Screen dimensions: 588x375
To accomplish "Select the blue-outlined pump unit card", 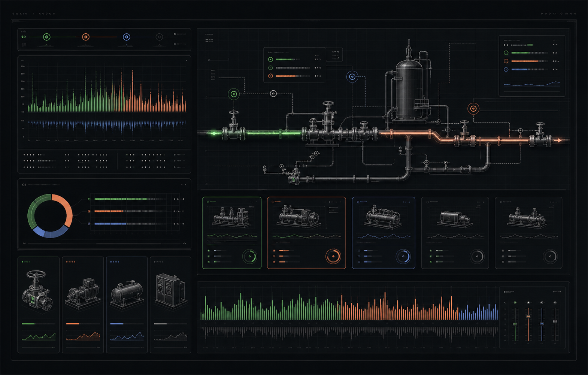I will tap(384, 233).
